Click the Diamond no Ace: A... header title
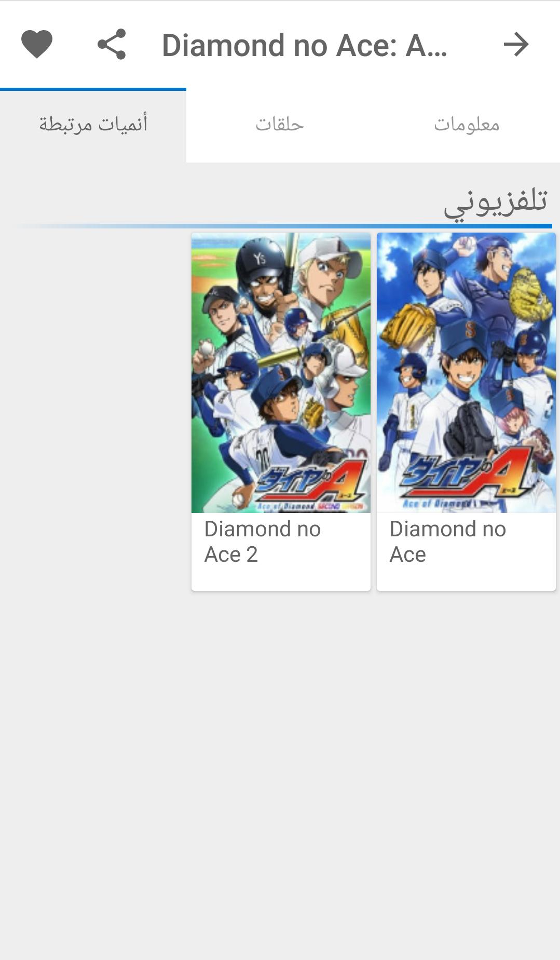 tap(305, 45)
